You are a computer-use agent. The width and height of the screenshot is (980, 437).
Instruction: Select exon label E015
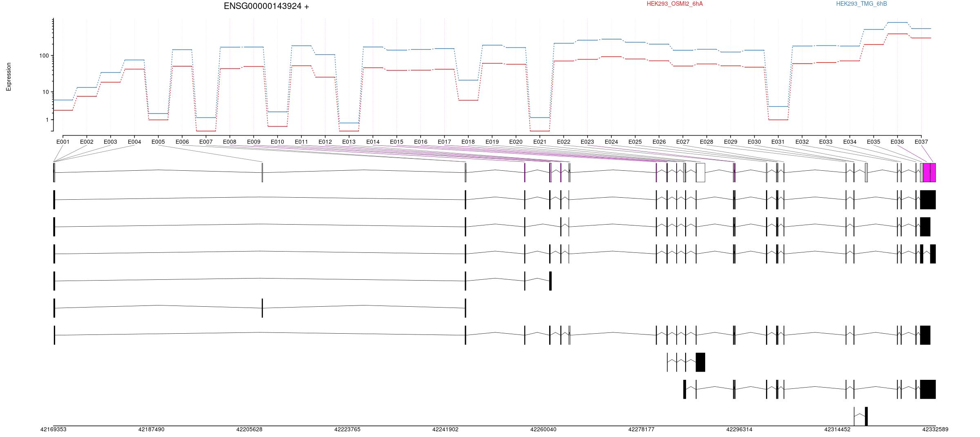coord(396,142)
